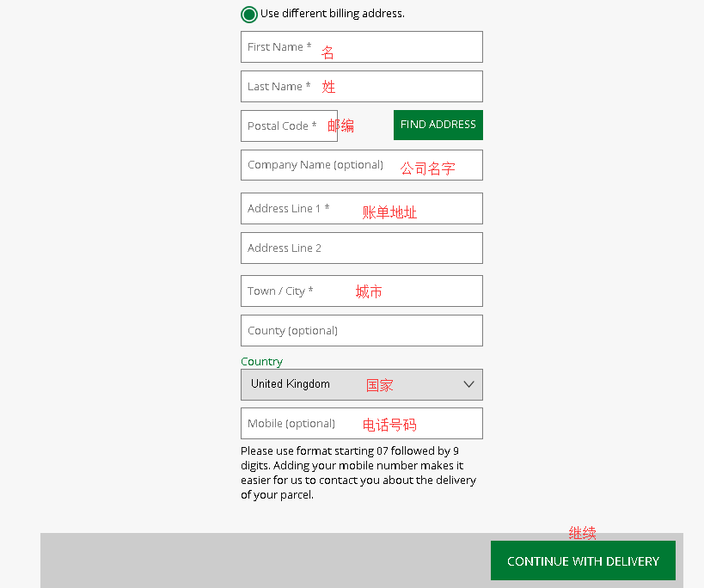This screenshot has width=704, height=588.
Task: Click the optional Company Name field
Action: 361,165
